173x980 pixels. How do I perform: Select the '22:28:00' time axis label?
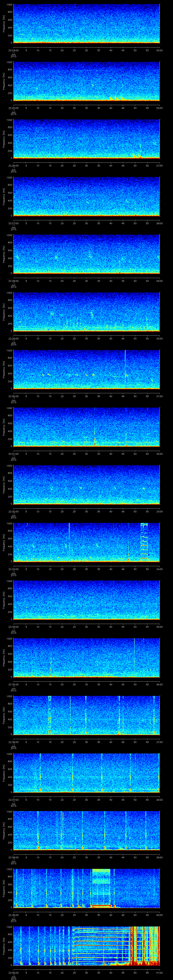(x=14, y=281)
